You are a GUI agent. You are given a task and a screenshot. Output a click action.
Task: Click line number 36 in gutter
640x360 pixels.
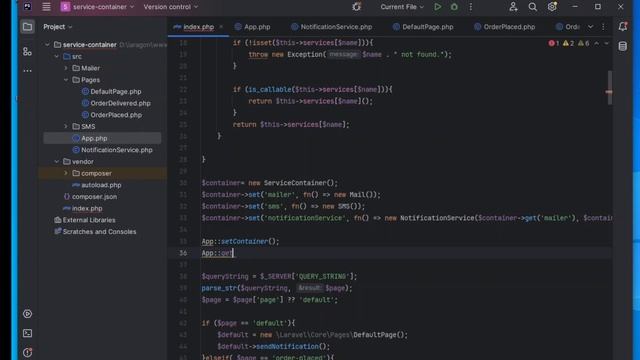(183, 253)
